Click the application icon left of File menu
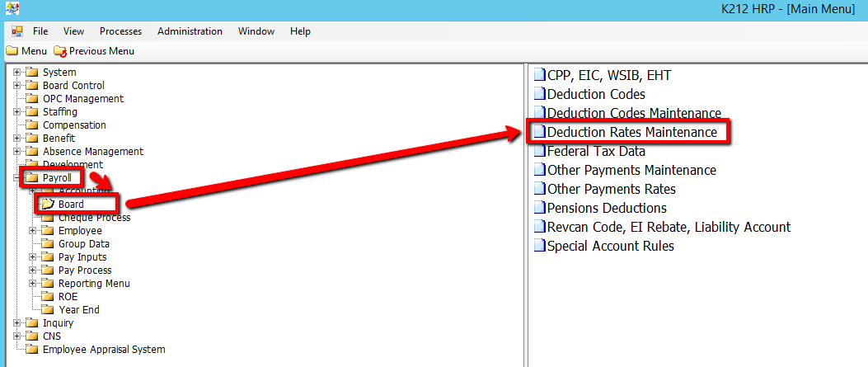This screenshot has width=868, height=367. tap(16, 31)
